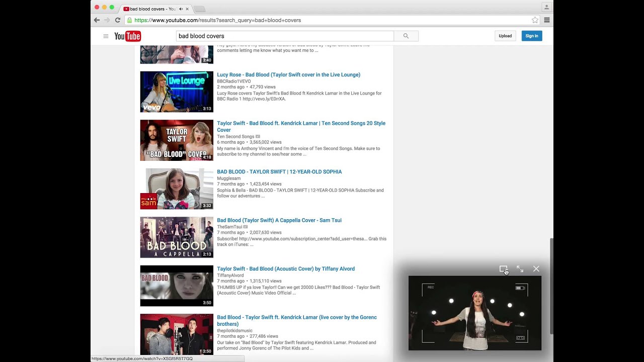Click the green secure lock icon
This screenshot has height=362, width=644.
[129, 20]
